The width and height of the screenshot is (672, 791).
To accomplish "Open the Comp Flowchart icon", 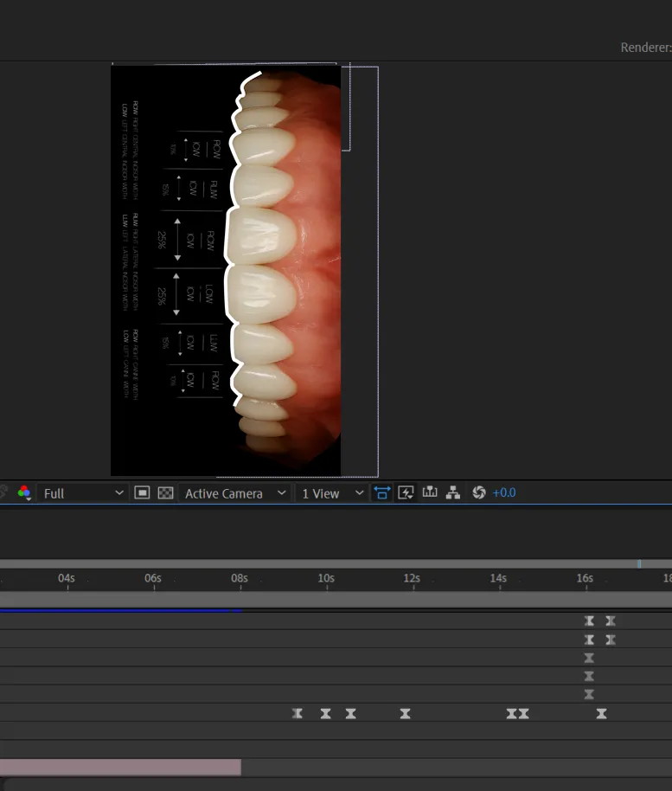I will point(452,492).
